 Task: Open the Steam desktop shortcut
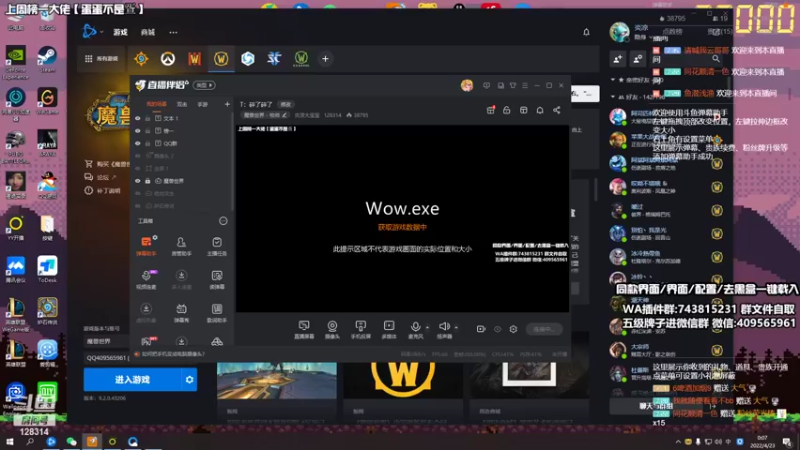pyautogui.click(x=47, y=59)
